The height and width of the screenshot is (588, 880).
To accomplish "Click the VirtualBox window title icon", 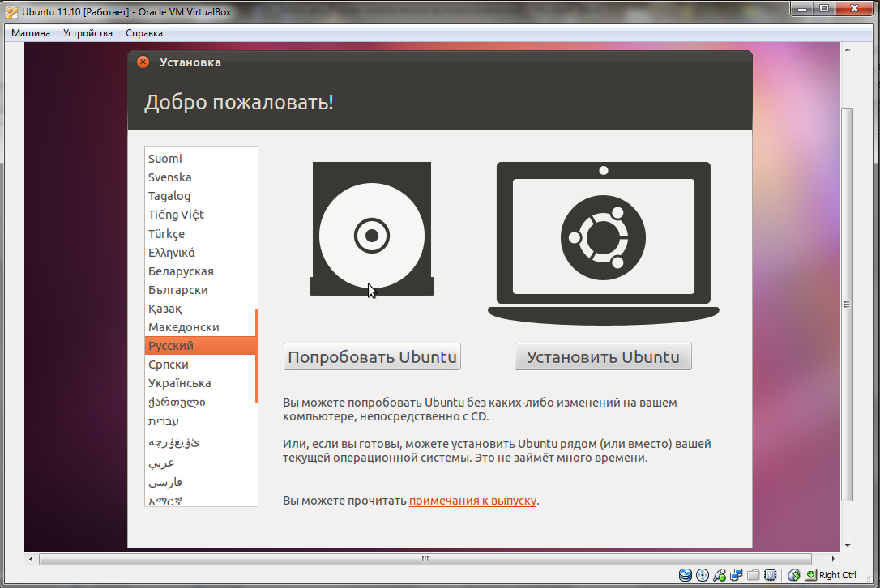I will [x=12, y=12].
